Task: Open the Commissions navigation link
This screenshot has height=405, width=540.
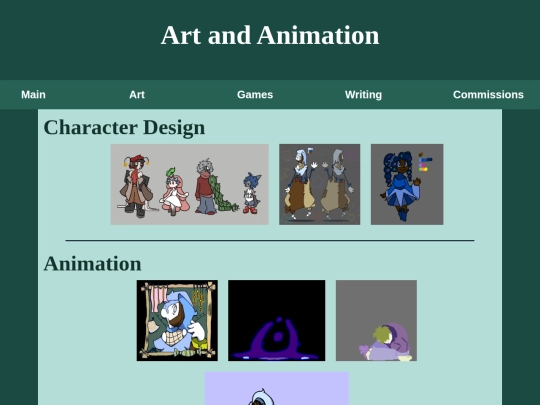Action: coord(488,95)
